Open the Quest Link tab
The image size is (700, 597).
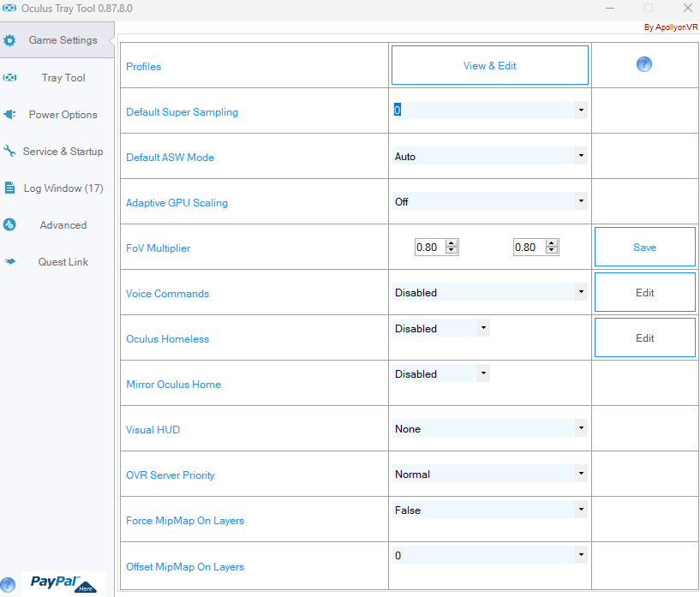click(57, 262)
